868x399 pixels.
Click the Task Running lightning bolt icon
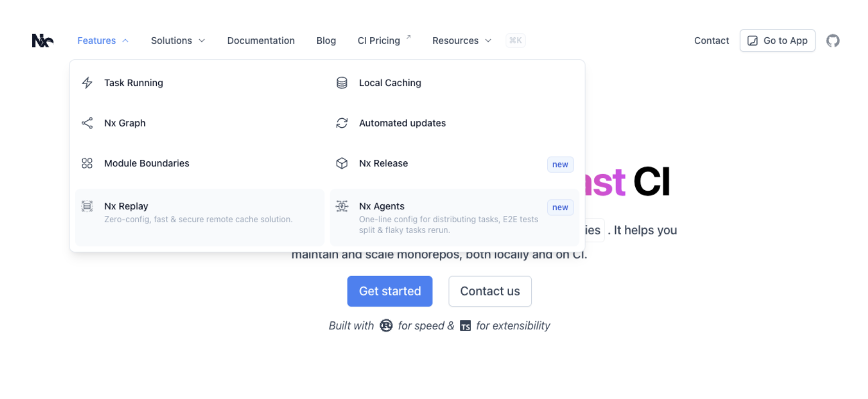click(x=87, y=83)
